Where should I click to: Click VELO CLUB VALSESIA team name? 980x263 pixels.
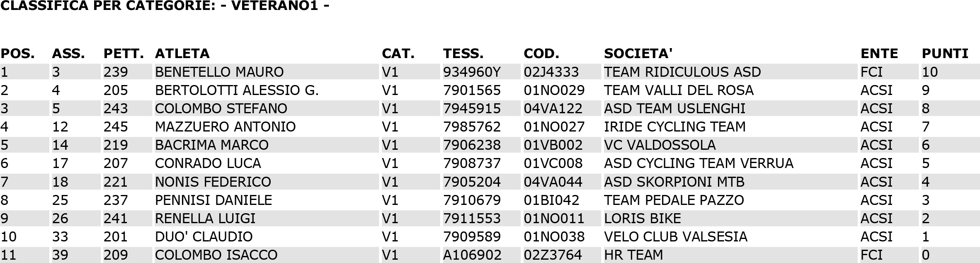pos(676,236)
